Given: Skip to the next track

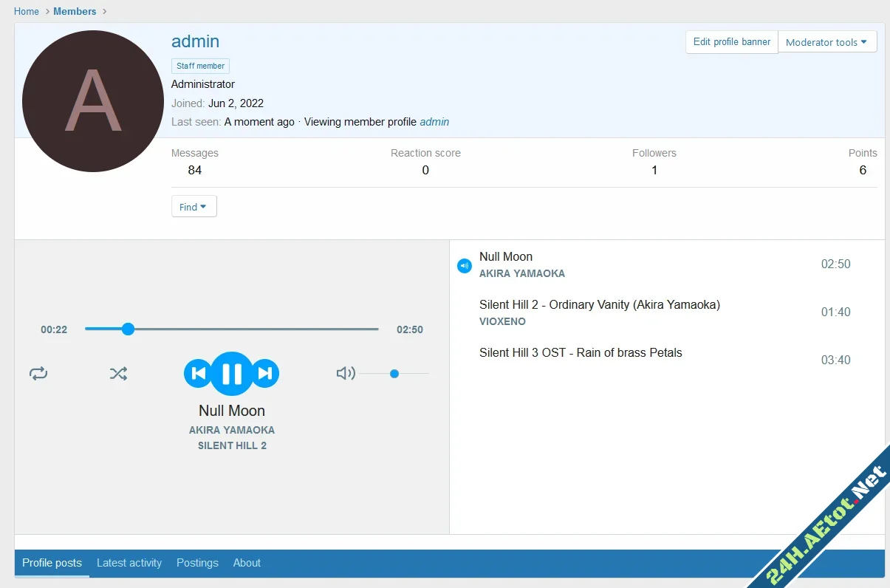Looking at the screenshot, I should (x=266, y=373).
